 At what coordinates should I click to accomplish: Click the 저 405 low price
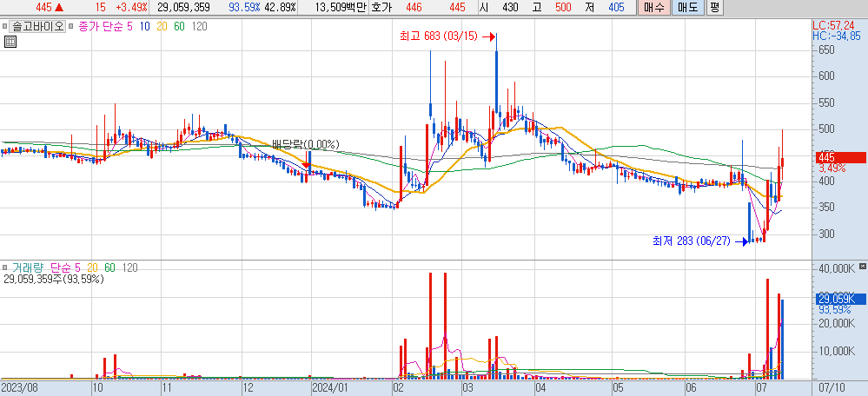[x=604, y=8]
